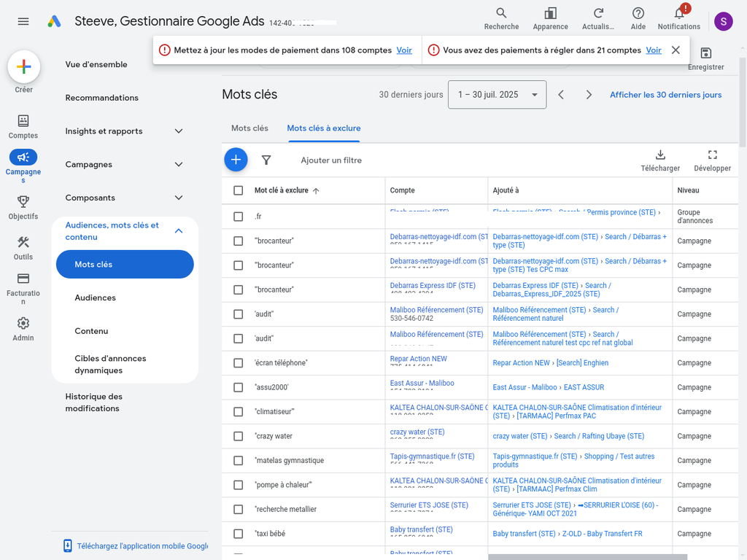The width and height of the screenshot is (747, 560).
Task: Click the filter funnel icon
Action: (266, 160)
